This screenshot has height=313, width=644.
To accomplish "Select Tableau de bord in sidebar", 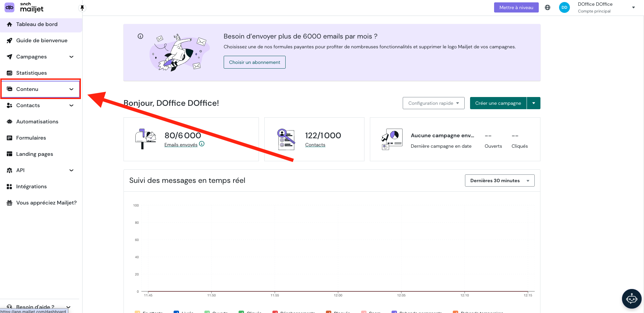I will [x=37, y=24].
